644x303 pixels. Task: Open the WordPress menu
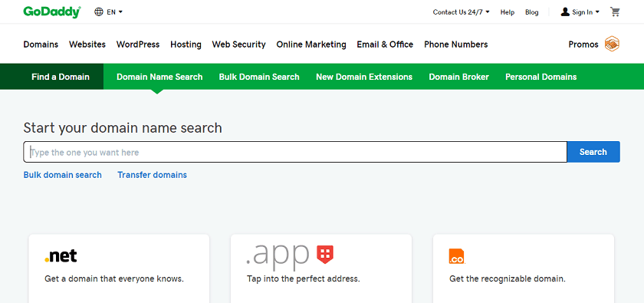(x=138, y=44)
